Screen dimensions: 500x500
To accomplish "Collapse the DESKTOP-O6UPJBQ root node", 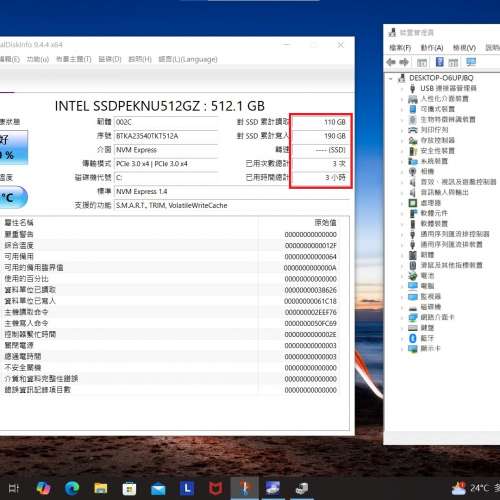I will (391, 78).
